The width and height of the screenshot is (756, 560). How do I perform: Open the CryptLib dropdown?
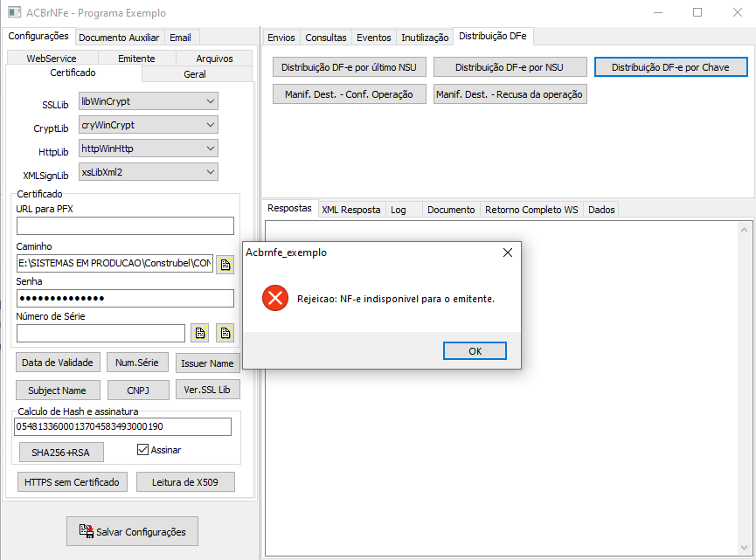pos(149,125)
